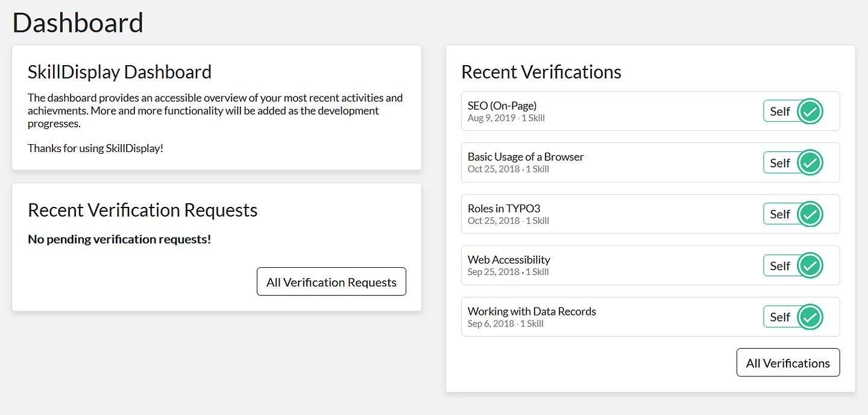
Task: Click the All Verifications button
Action: coord(787,363)
